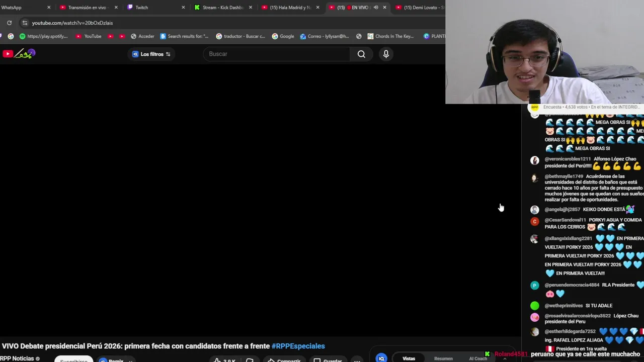Open the labeled YouTube bookmark
Viewport: 644px width, 362px height.
pyautogui.click(x=89, y=36)
